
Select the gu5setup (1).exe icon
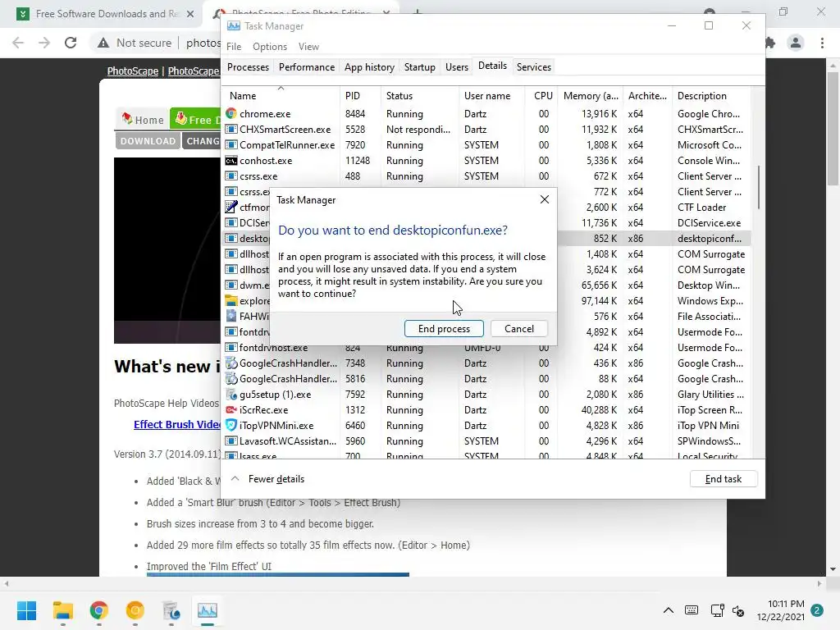(231, 395)
